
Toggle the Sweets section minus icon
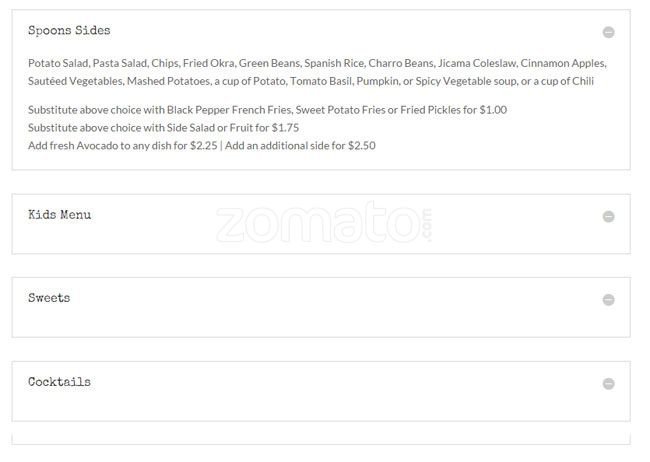[608, 300]
